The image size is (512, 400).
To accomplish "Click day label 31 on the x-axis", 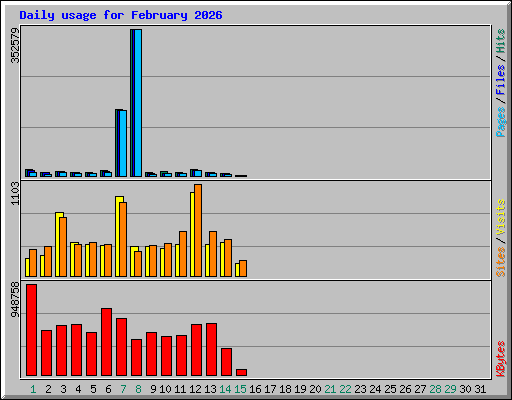I will [x=480, y=389].
